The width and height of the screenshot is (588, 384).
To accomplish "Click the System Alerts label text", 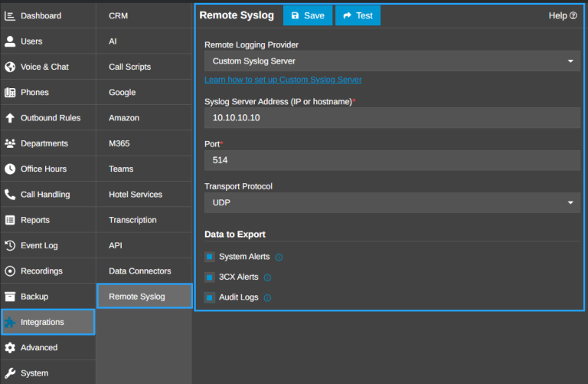I will tap(244, 257).
